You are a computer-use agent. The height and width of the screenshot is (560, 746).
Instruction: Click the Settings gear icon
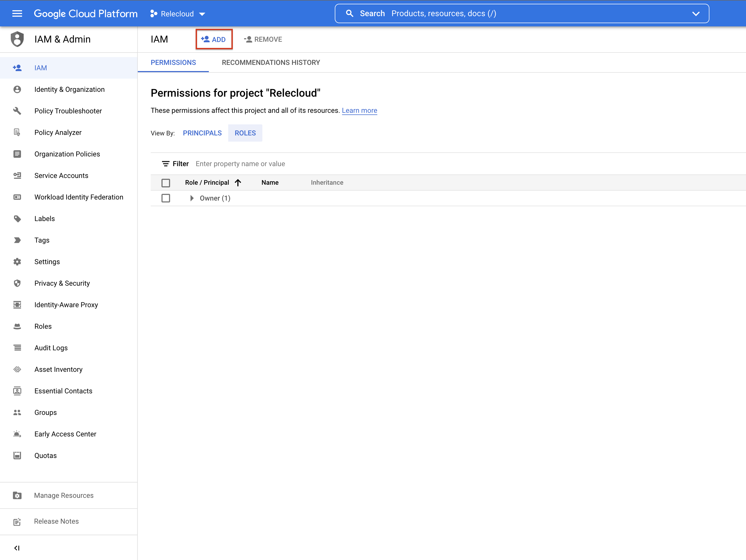pyautogui.click(x=17, y=262)
